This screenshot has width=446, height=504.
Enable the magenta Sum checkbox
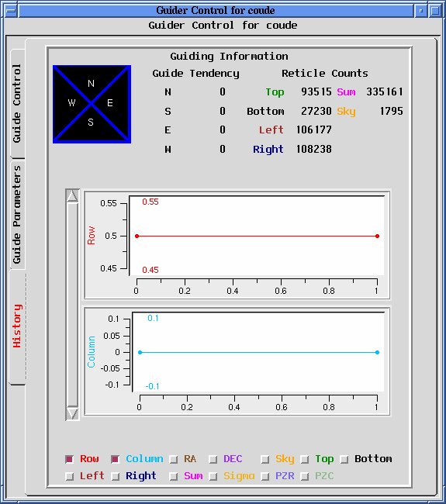[174, 476]
